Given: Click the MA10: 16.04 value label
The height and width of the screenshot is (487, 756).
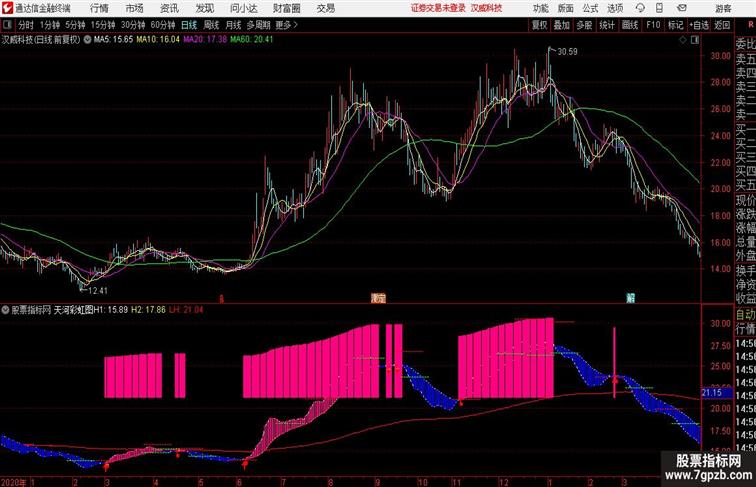Looking at the screenshot, I should 158,40.
